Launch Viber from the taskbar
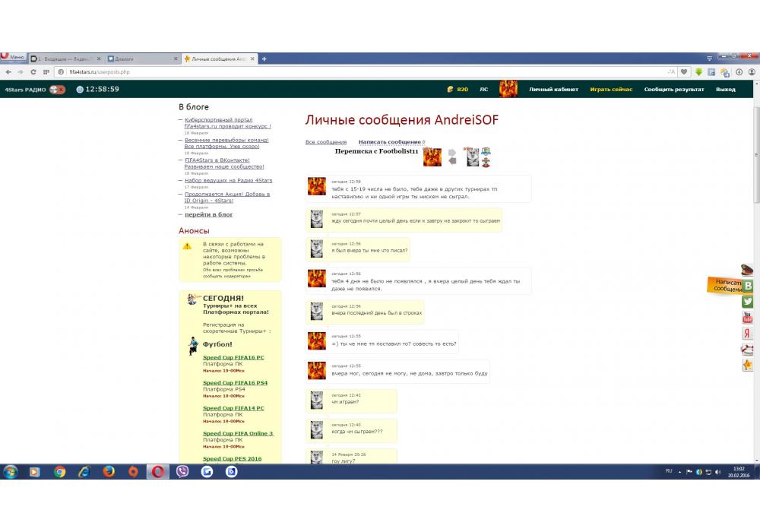 click(182, 471)
